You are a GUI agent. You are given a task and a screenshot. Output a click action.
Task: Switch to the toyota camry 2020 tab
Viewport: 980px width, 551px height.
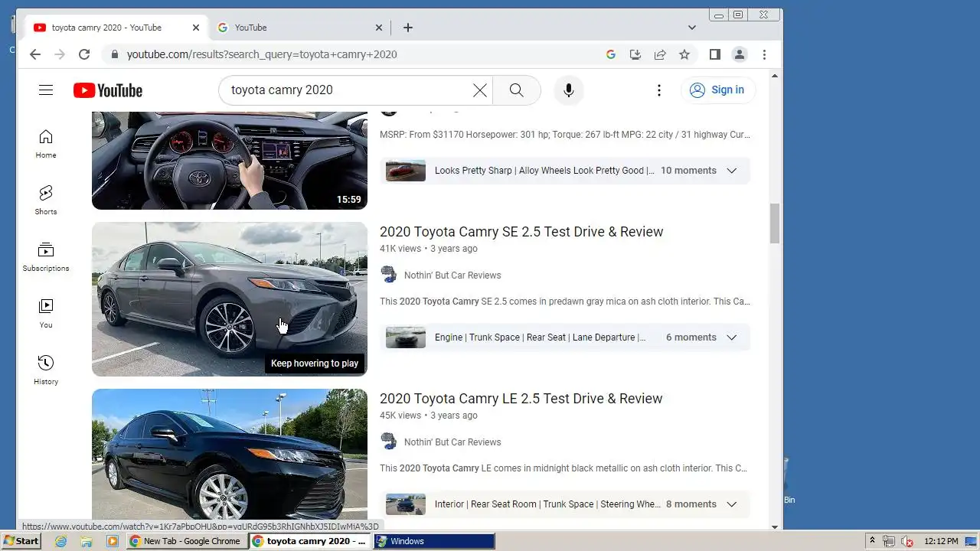[x=116, y=28]
